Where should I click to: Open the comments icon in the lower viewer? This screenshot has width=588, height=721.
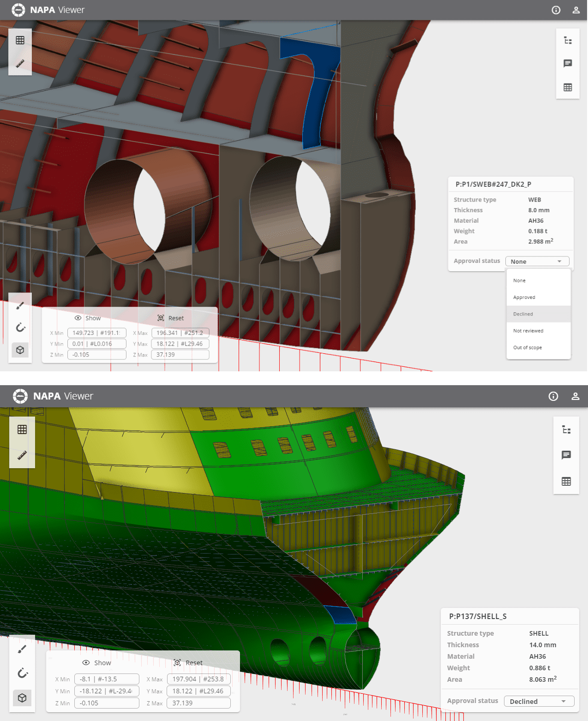click(566, 455)
